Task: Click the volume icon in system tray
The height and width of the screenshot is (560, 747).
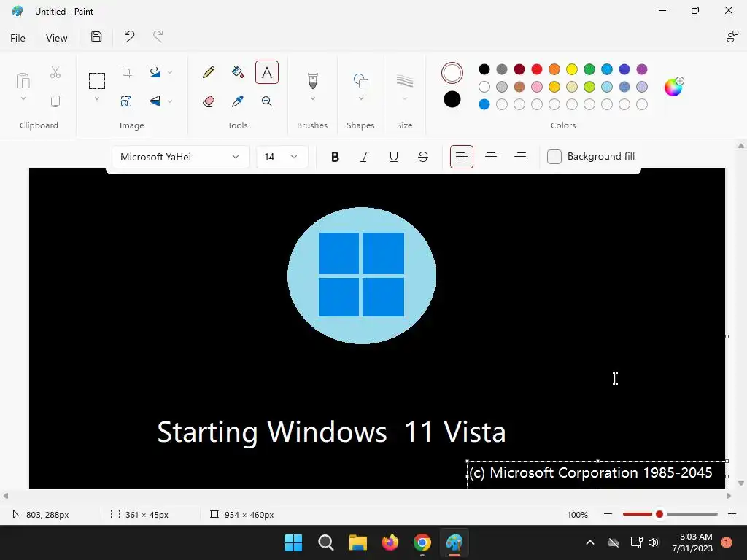Action: coord(654,542)
